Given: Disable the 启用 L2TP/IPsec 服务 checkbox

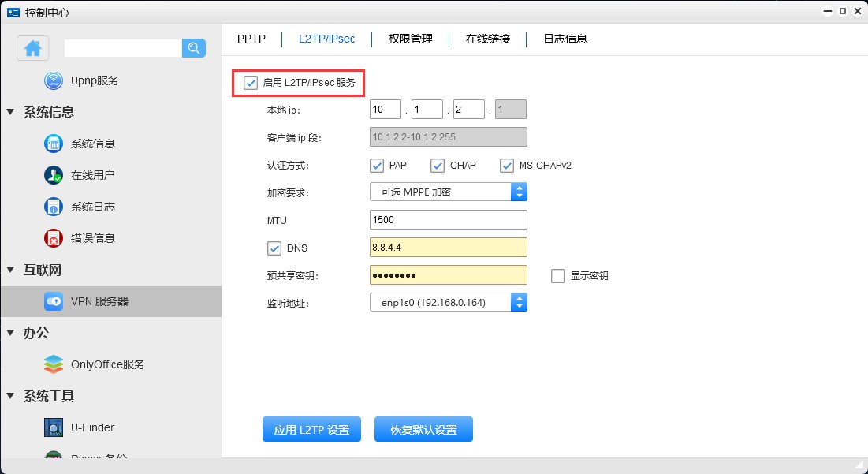Looking at the screenshot, I should point(250,80).
